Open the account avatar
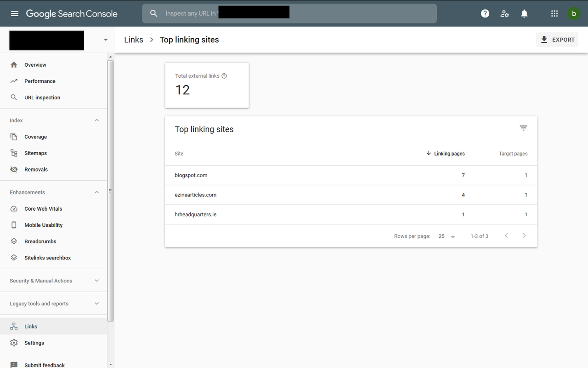Viewport: 588px width, 368px height. [x=574, y=14]
